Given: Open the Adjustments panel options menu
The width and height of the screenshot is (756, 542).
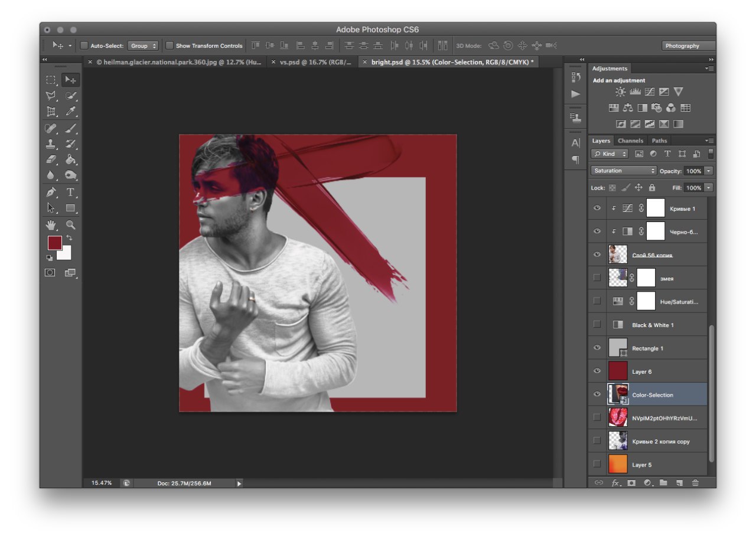Looking at the screenshot, I should point(709,68).
